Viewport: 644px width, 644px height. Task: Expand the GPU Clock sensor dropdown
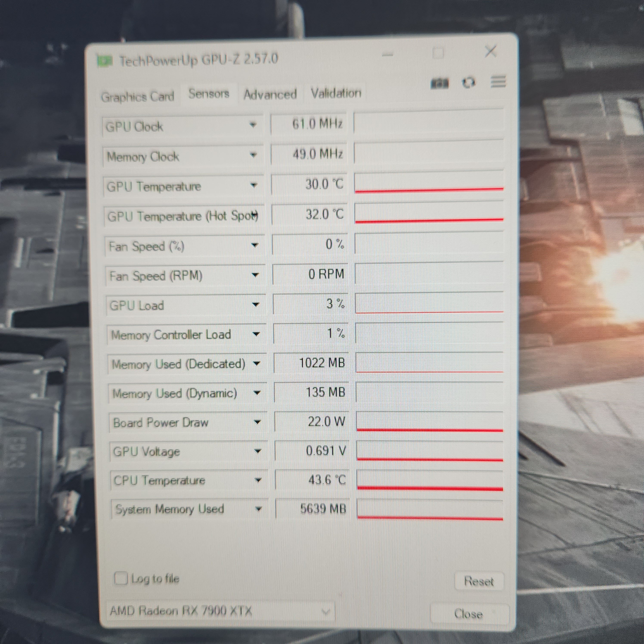coord(253,125)
